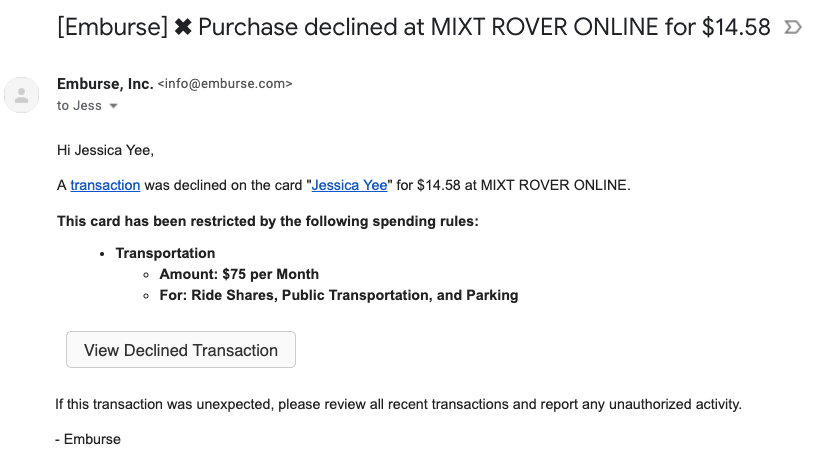
Task: Open the "transaction" hyperlink
Action: (105, 185)
